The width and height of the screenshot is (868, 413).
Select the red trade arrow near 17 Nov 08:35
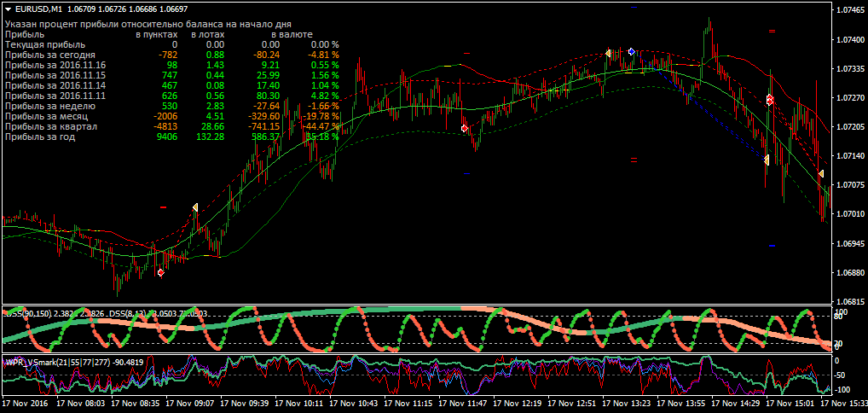[x=160, y=272]
